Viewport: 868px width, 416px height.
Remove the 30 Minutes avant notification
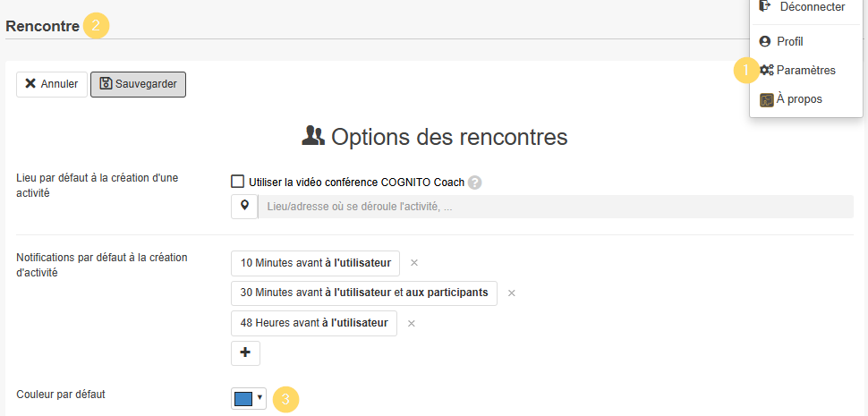[x=512, y=293]
